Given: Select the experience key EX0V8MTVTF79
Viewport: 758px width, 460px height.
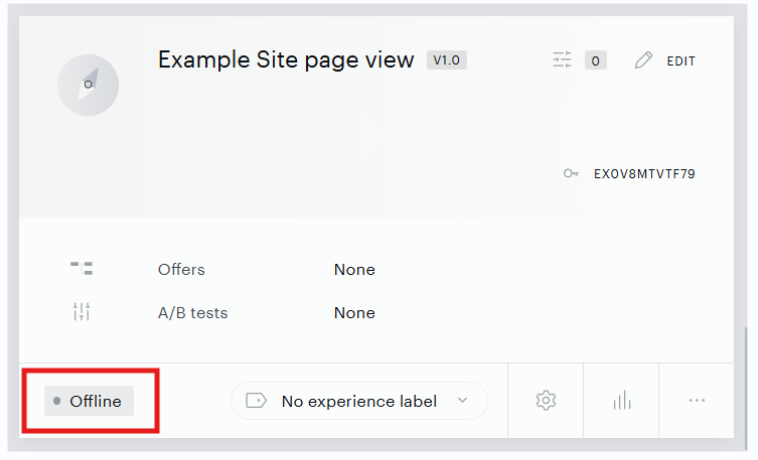Looking at the screenshot, I should coord(644,174).
